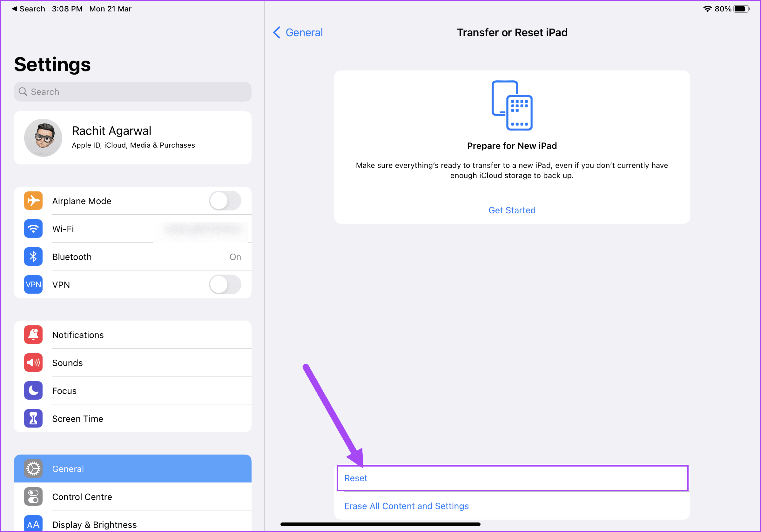
Task: Open Rachit Agarwal Apple ID profile
Action: click(x=132, y=138)
